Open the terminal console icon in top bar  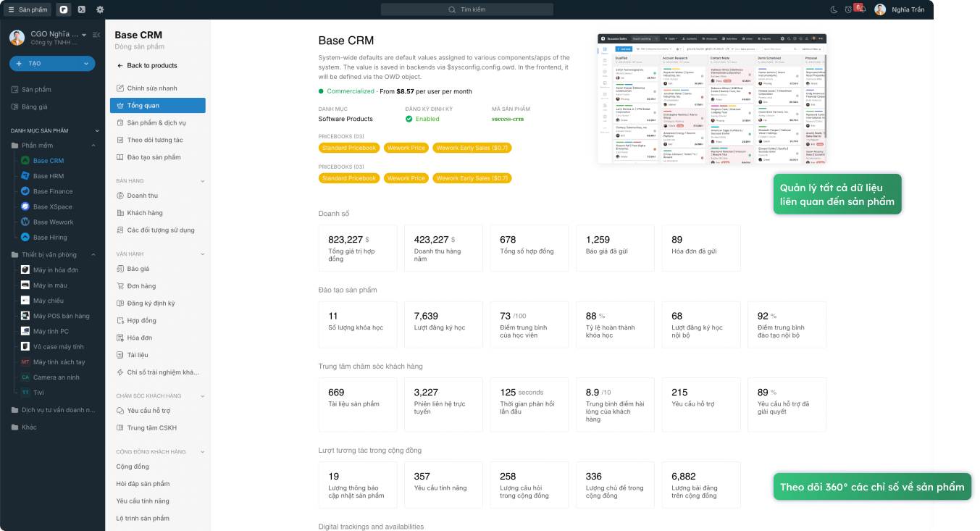click(x=82, y=9)
